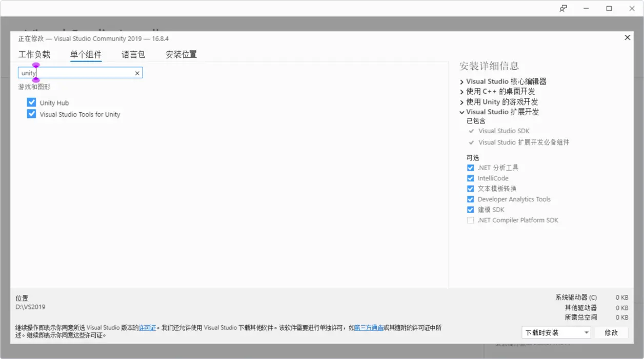
Task: Clear the unity search box with X
Action: coord(137,73)
